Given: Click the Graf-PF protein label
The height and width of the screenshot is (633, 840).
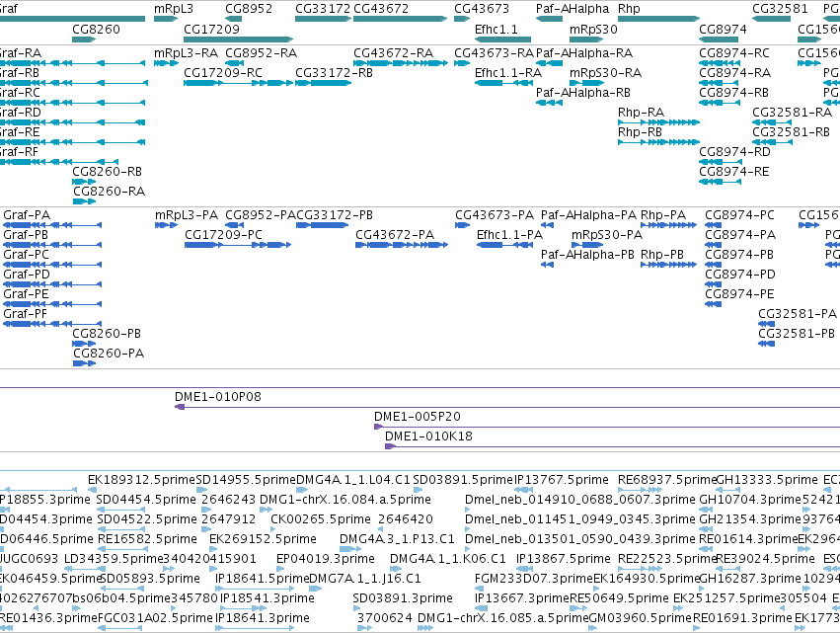Looking at the screenshot, I should tap(26, 314).
